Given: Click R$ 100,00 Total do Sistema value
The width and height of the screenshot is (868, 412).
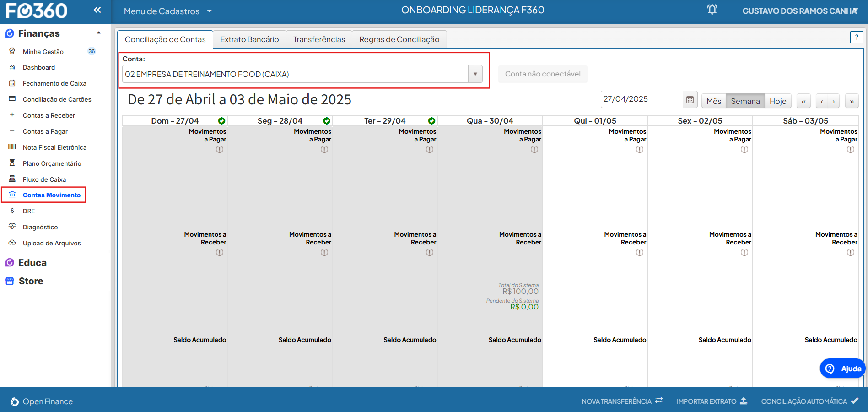Looking at the screenshot, I should click(520, 291).
